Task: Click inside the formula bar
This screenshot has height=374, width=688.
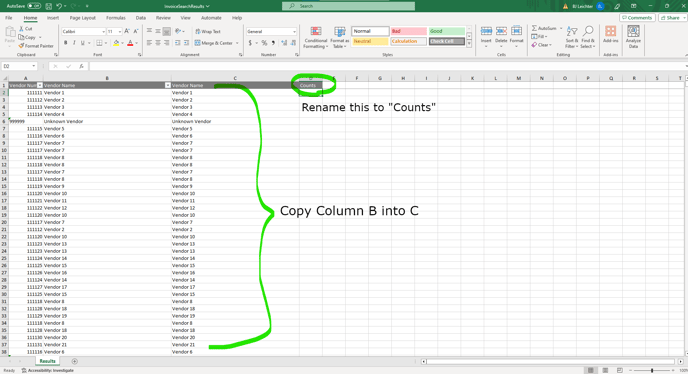Action: tap(386, 66)
